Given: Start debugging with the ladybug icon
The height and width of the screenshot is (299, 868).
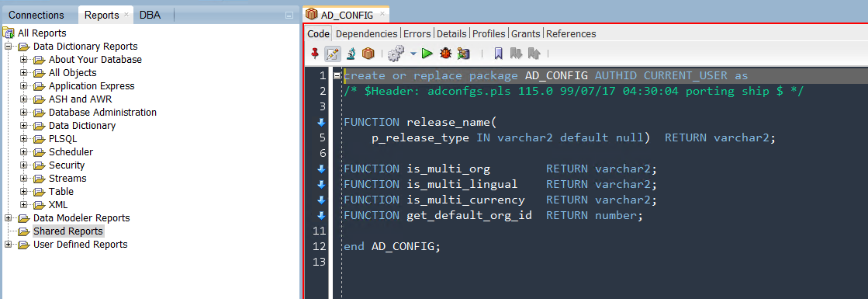Looking at the screenshot, I should (x=445, y=54).
